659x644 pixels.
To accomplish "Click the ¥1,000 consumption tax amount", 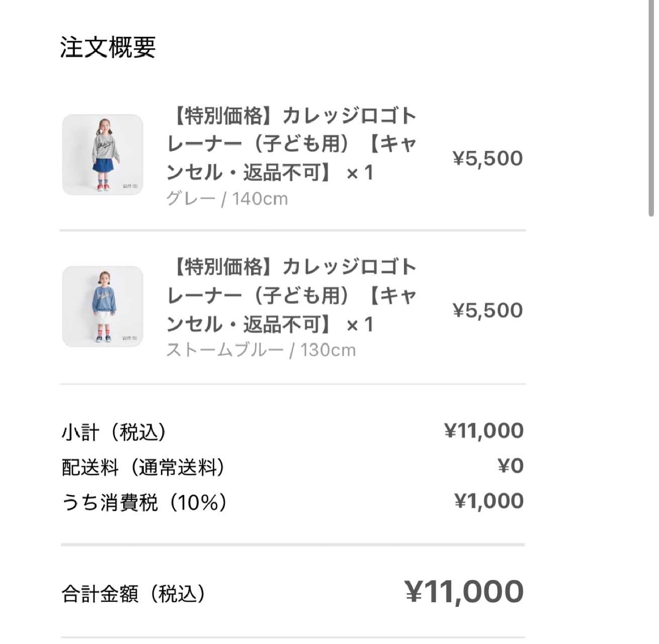I will pyautogui.click(x=488, y=501).
